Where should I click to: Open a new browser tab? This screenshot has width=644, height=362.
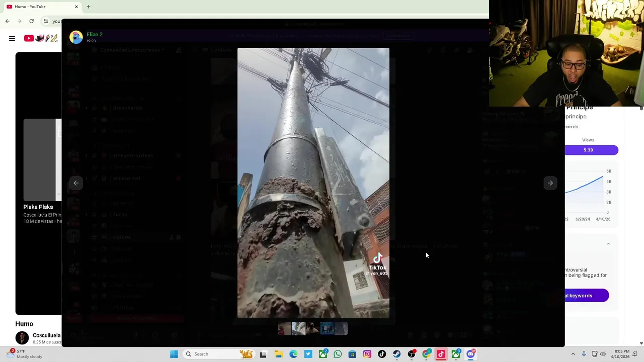89,7
